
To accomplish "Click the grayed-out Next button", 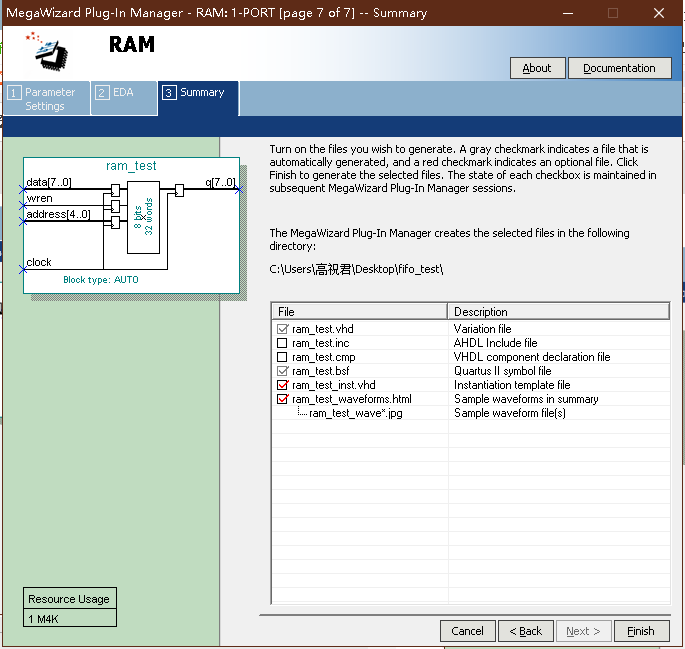I will point(583,631).
